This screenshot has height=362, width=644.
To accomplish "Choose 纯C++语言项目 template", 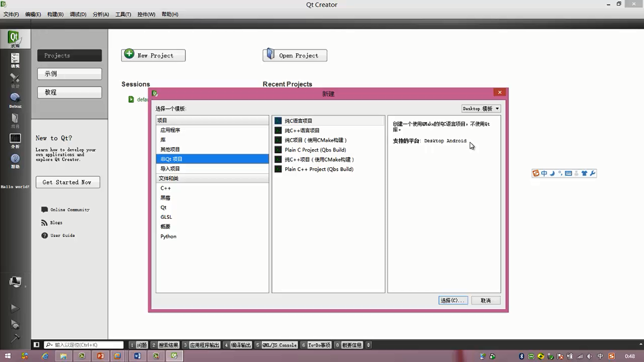I will 329,131.
